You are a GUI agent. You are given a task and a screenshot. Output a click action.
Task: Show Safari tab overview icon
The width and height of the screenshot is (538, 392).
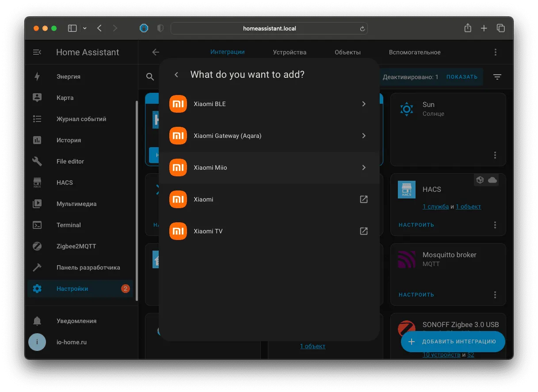(501, 28)
